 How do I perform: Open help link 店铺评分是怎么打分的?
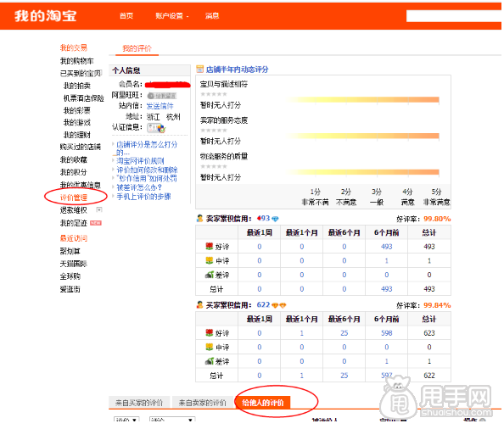coord(147,148)
